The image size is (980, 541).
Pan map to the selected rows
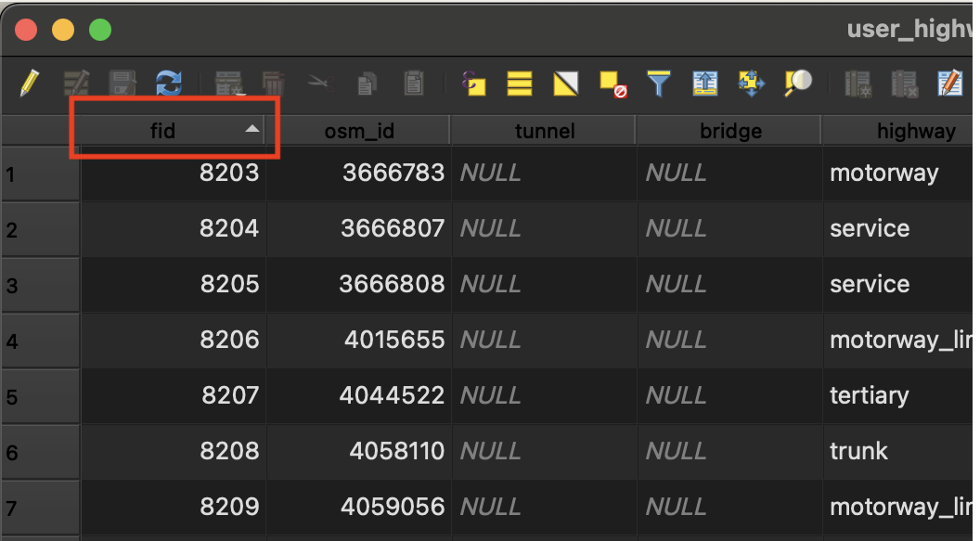751,84
